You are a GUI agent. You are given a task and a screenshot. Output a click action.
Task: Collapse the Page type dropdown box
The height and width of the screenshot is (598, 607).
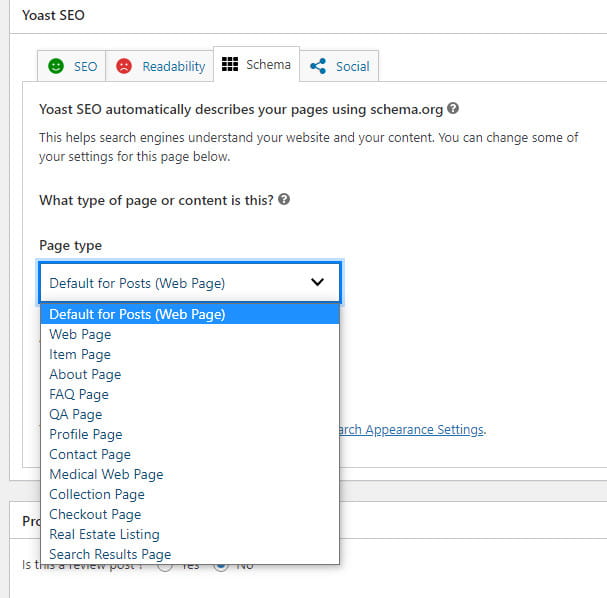click(190, 283)
